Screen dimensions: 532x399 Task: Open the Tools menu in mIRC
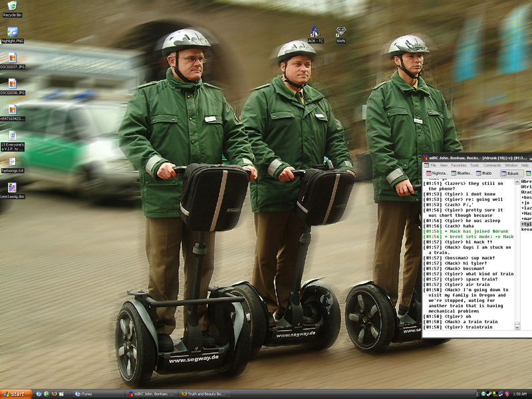pos(475,165)
